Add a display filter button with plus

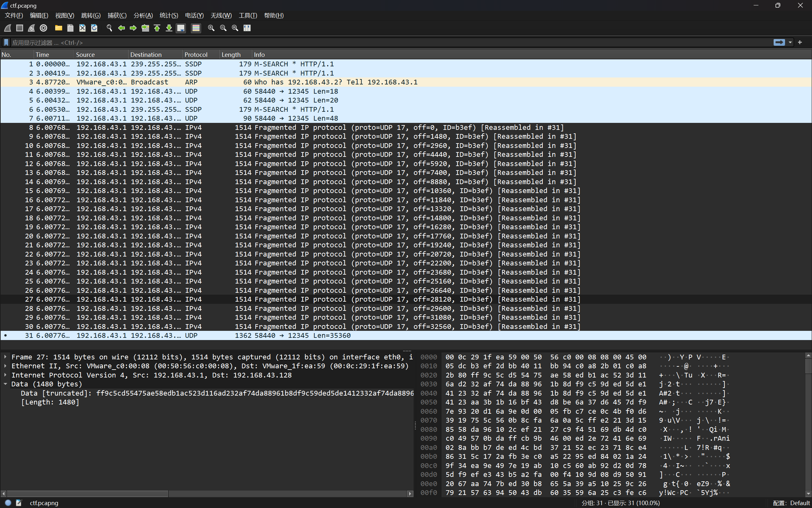pyautogui.click(x=800, y=42)
